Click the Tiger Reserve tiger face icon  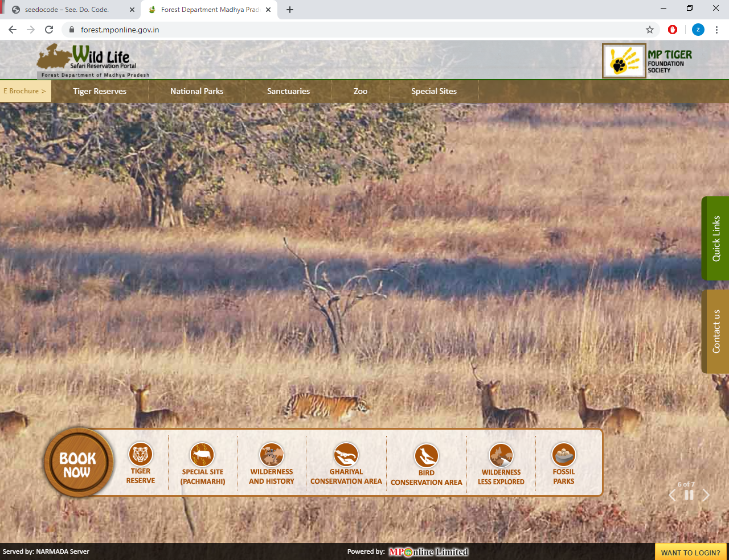141,454
